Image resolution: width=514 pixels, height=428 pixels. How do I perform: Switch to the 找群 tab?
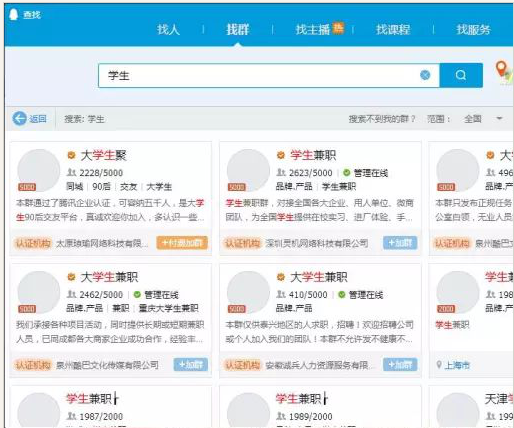tap(238, 30)
